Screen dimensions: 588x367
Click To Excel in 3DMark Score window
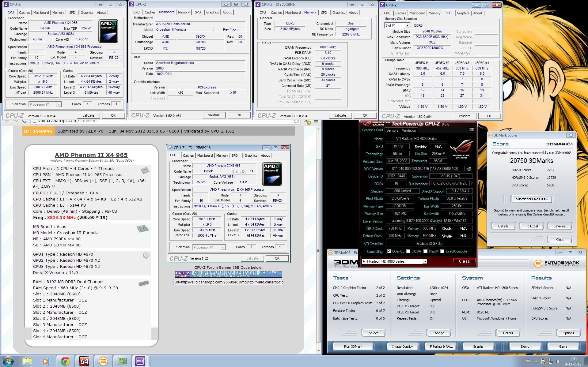point(532,226)
